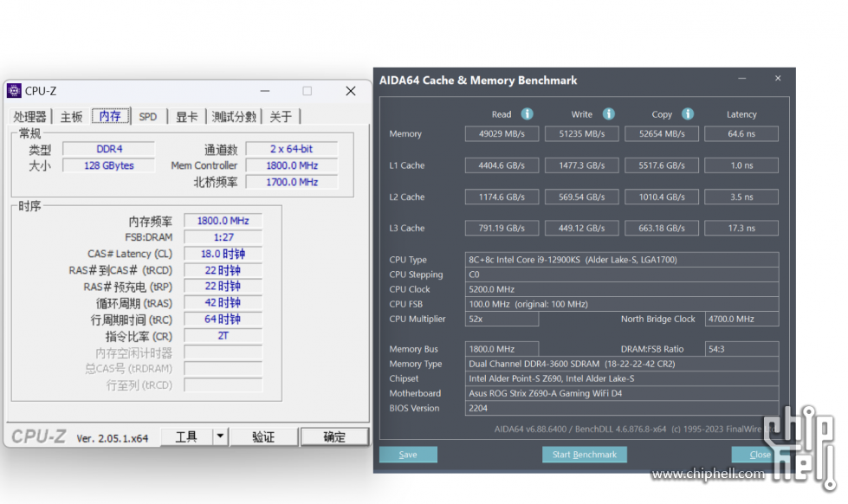The width and height of the screenshot is (848, 504).
Task: Close the AIDA64 benchmark window
Action: (x=778, y=79)
